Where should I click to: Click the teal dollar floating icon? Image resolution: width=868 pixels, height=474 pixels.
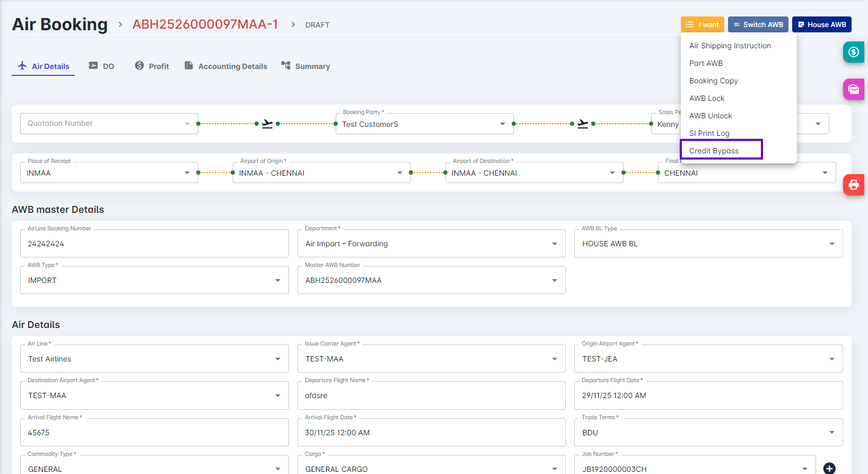[x=853, y=52]
